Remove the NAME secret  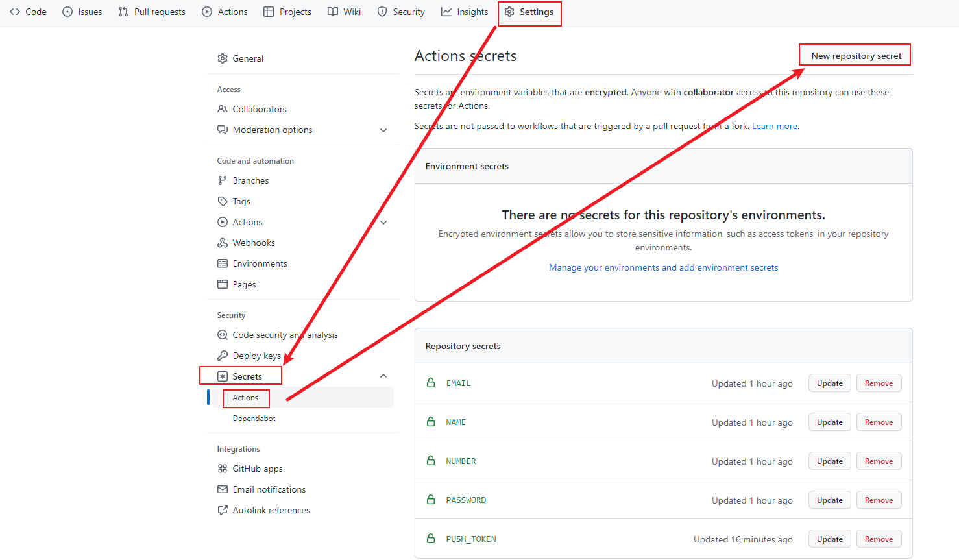pyautogui.click(x=879, y=422)
